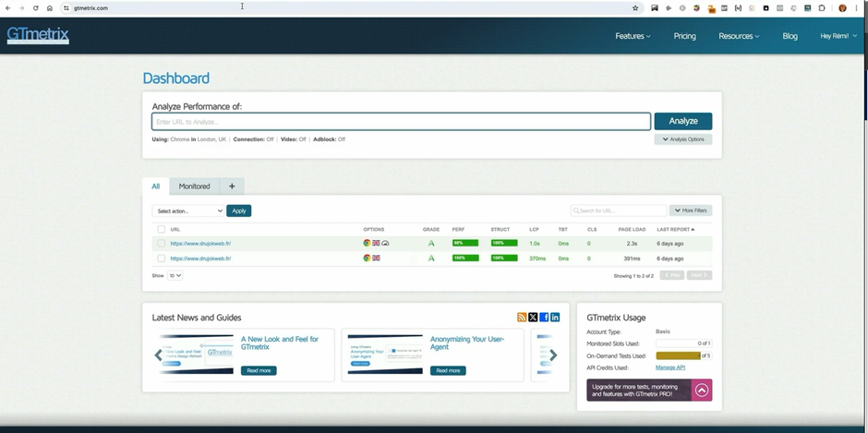Bookmark this page with the star icon
This screenshot has width=868, height=433.
(635, 7)
